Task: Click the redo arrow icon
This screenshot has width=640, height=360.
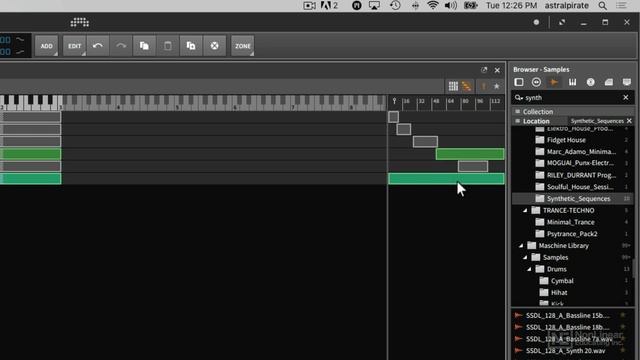Action: (121, 46)
